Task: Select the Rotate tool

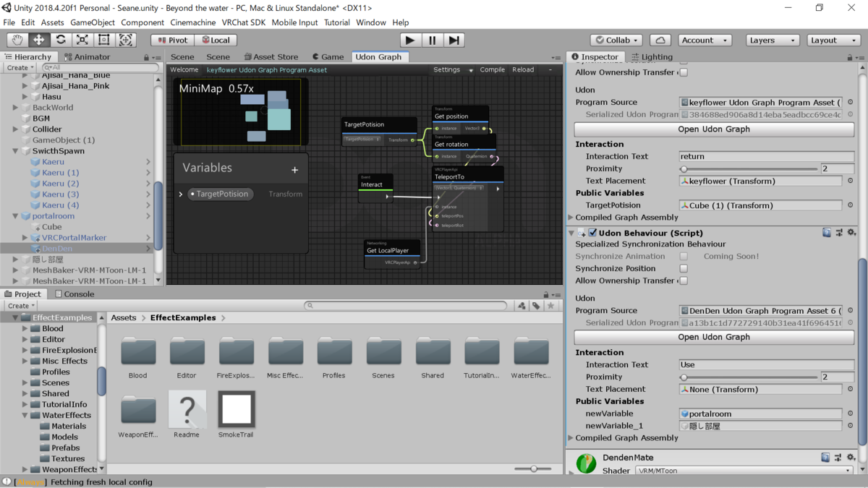Action: [61, 40]
